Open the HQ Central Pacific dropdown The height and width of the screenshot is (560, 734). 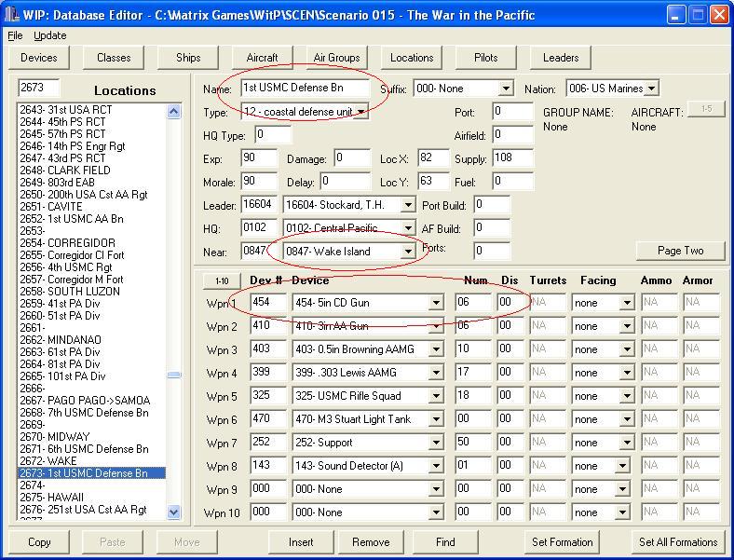[x=408, y=228]
